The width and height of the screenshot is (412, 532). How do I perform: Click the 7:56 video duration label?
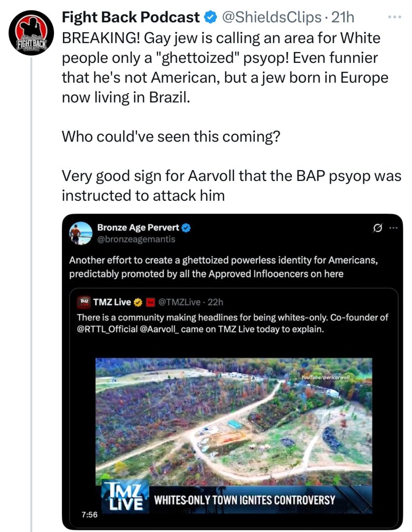coord(89,515)
